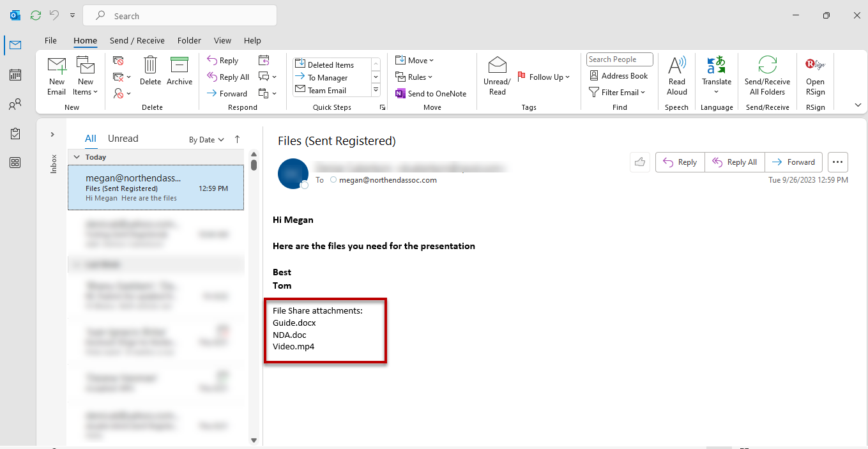Collapse the ribbon with the chevron
This screenshot has width=868, height=449.
858,105
